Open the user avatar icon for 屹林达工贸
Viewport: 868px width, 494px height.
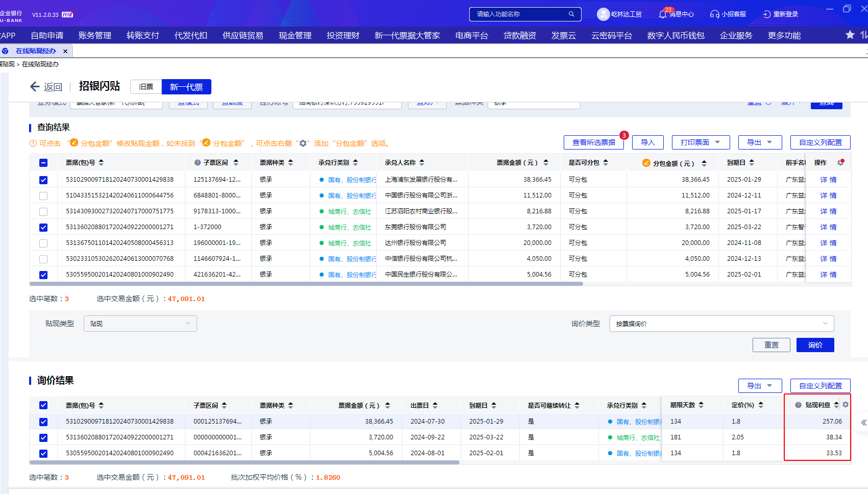pos(603,14)
